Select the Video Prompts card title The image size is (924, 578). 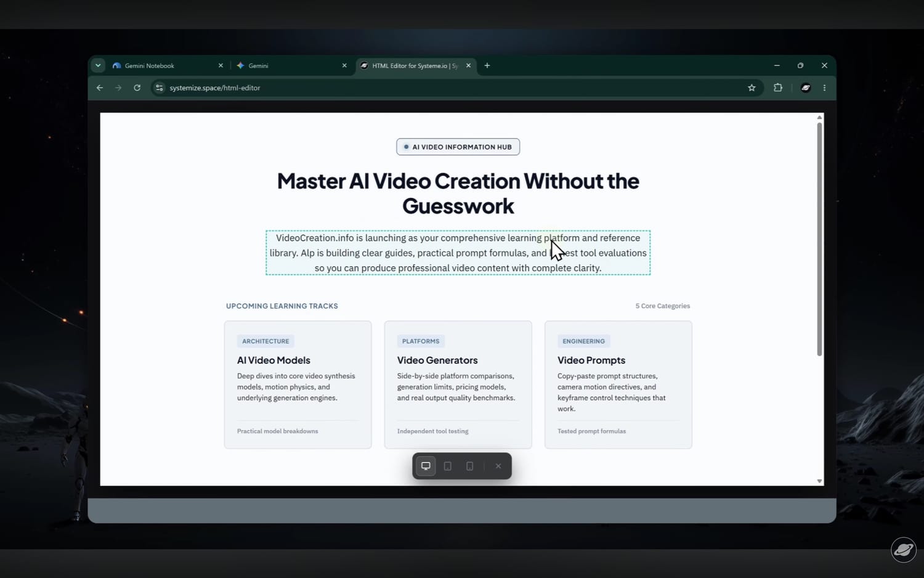(591, 360)
